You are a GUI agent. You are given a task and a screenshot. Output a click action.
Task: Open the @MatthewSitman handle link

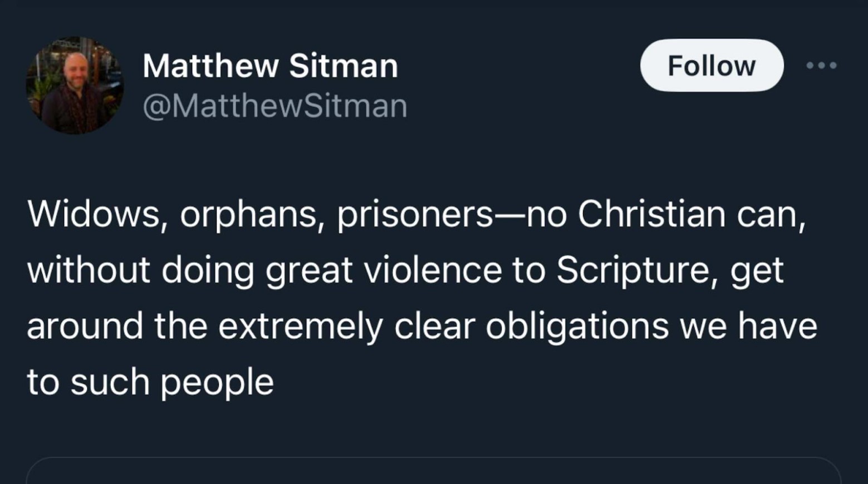click(x=275, y=106)
